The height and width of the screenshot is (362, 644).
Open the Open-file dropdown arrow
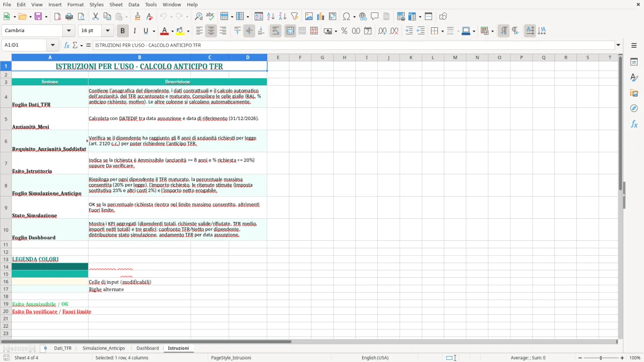coord(30,17)
